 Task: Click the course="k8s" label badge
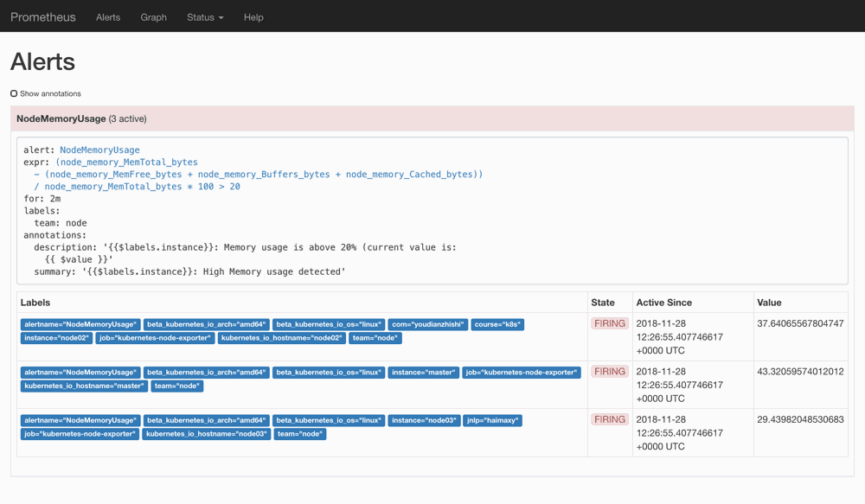coord(497,324)
